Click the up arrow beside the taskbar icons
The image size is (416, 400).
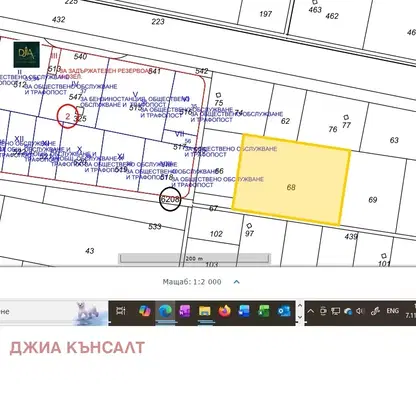coord(300,305)
